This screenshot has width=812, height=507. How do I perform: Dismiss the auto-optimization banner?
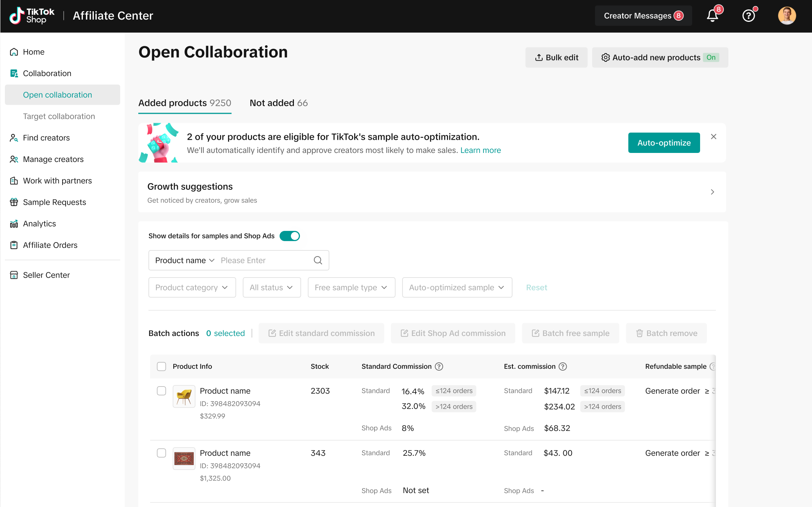point(713,137)
